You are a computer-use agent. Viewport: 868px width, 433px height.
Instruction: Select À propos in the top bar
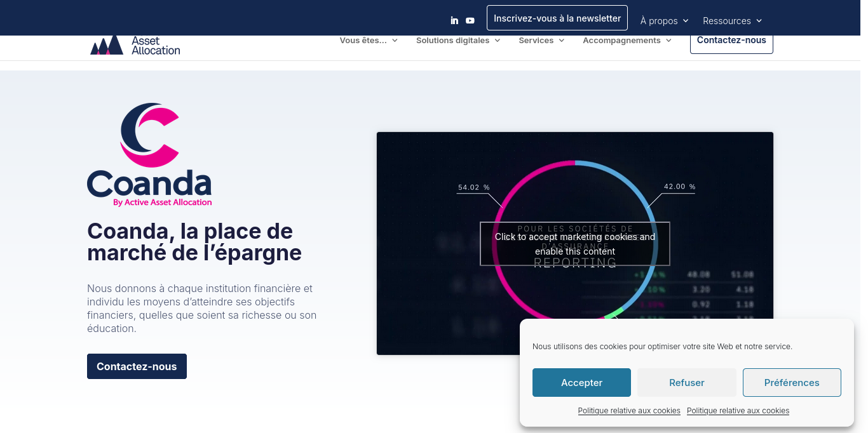(x=660, y=21)
